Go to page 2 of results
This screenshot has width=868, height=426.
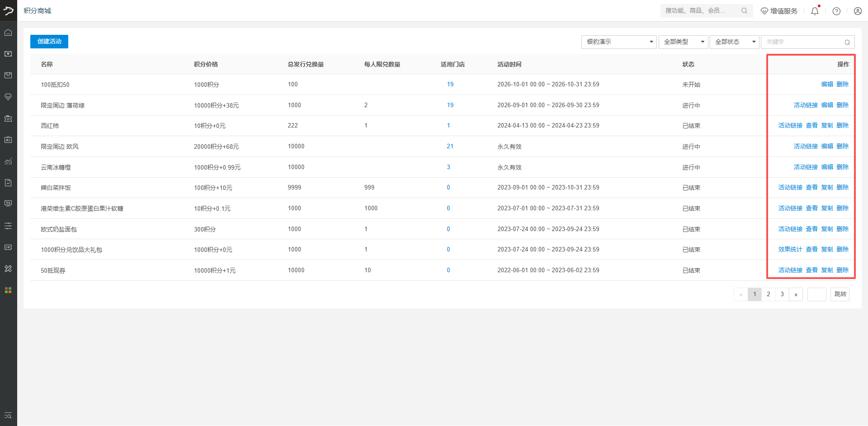tap(768, 294)
